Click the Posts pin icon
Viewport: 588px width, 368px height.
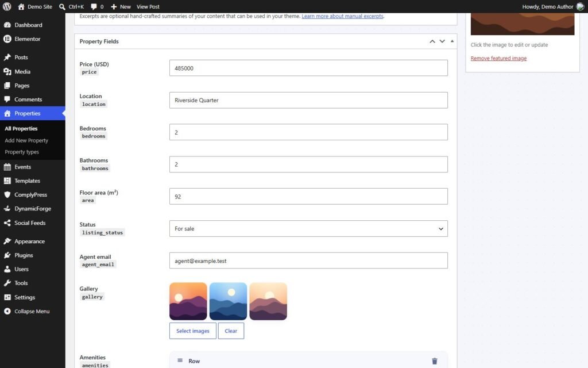coord(7,57)
